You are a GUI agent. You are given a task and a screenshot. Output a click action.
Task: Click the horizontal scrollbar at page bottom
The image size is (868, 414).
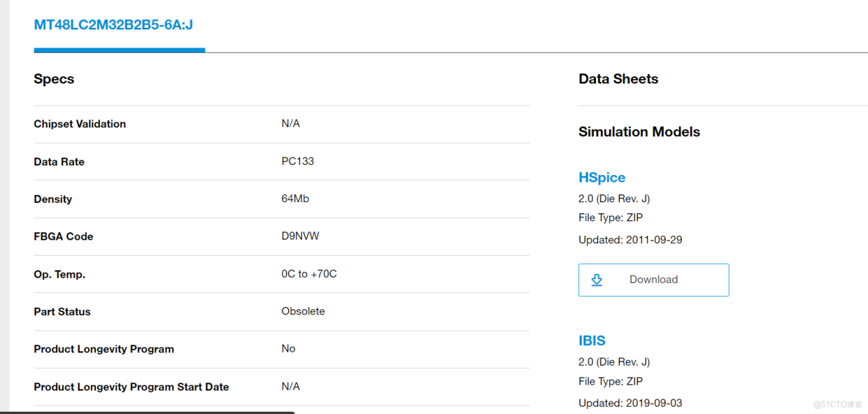coord(147,412)
